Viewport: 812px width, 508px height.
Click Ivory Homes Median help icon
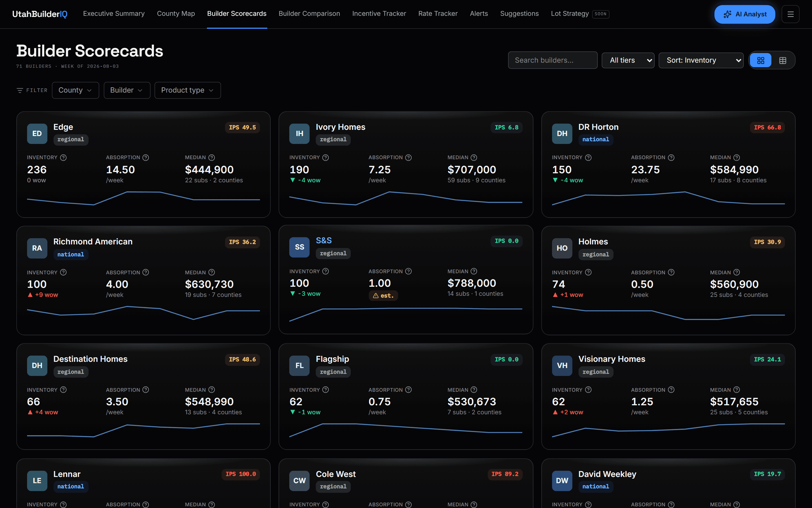tap(474, 157)
